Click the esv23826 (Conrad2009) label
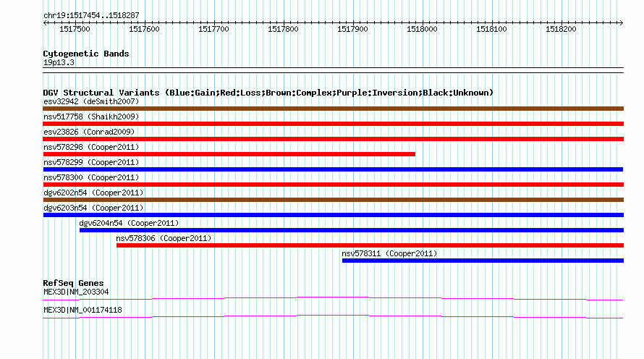 pyautogui.click(x=89, y=132)
